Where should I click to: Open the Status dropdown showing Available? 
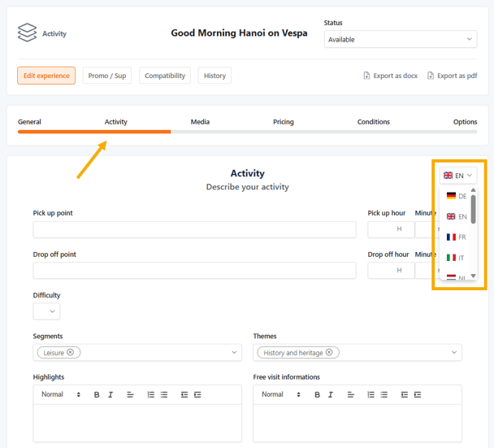tap(400, 39)
